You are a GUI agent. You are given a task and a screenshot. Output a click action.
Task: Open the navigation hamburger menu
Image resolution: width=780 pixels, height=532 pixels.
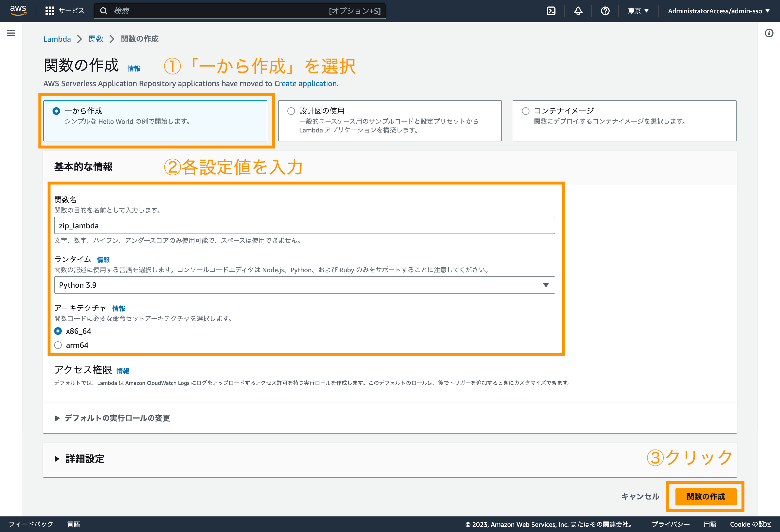click(x=10, y=33)
